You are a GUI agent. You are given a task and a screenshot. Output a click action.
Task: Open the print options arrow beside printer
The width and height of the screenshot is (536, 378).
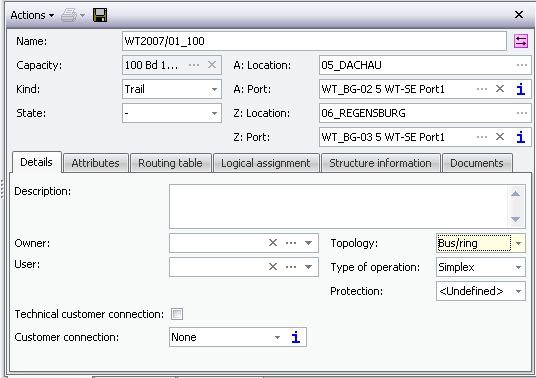tap(82, 15)
